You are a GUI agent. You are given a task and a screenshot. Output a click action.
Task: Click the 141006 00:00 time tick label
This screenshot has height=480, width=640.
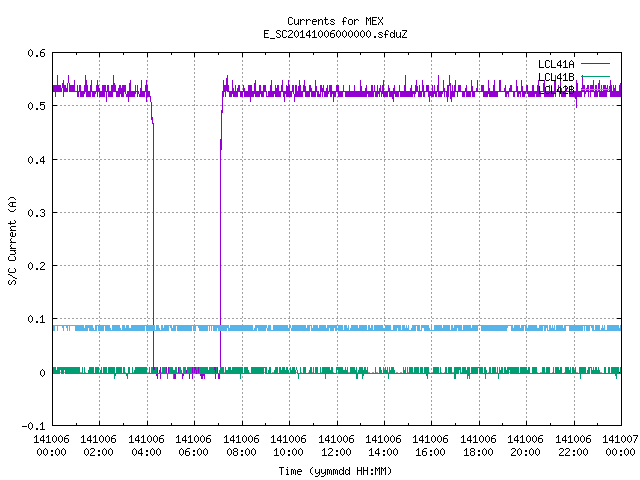[x=51, y=446]
